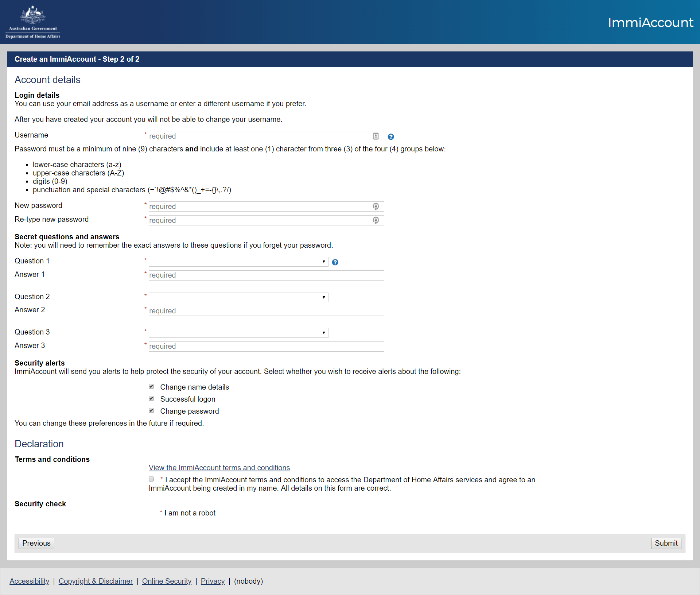700x595 pixels.
Task: Open the Question 1 help icon
Action: pyautogui.click(x=335, y=262)
